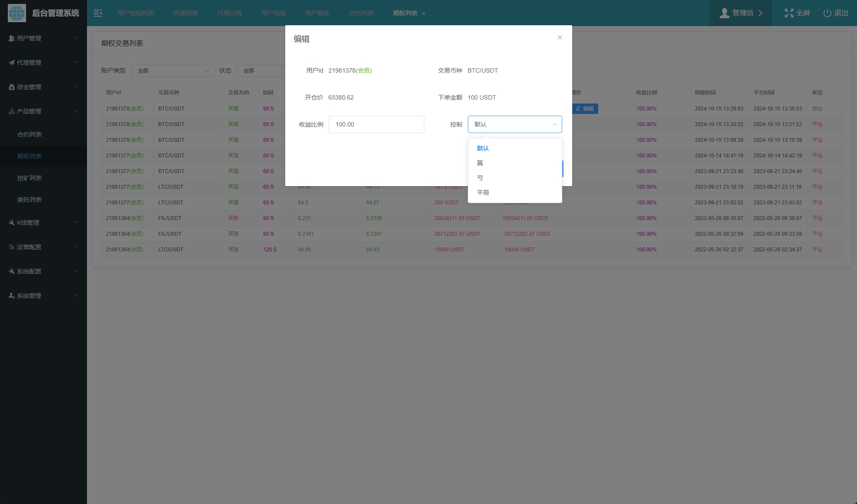Open 挖矿列表 sidebar item
The height and width of the screenshot is (504, 857).
tap(30, 178)
